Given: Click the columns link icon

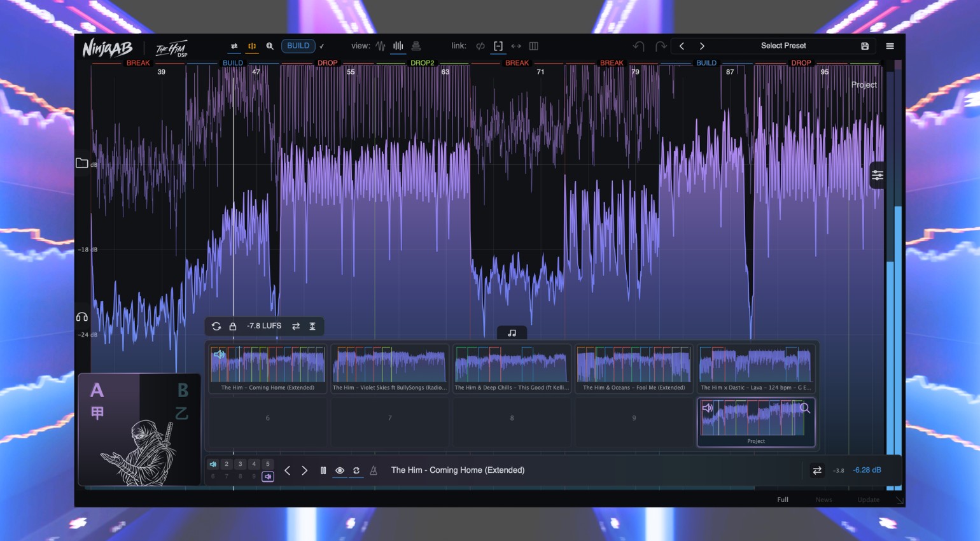Looking at the screenshot, I should pos(534,46).
